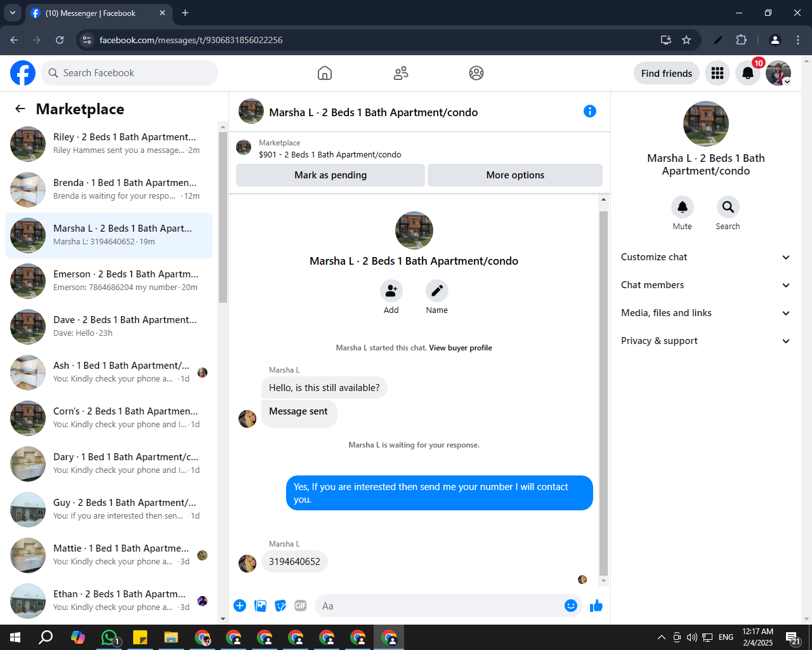Viewport: 812px width, 650px height.
Task: Open conversation information icon in chat header
Action: tap(590, 111)
